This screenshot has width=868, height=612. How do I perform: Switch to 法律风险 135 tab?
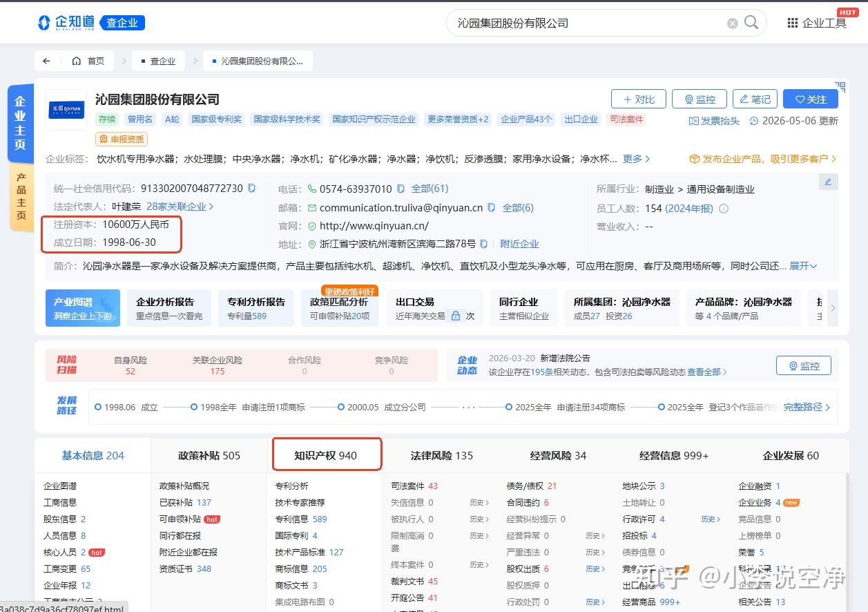click(x=442, y=455)
